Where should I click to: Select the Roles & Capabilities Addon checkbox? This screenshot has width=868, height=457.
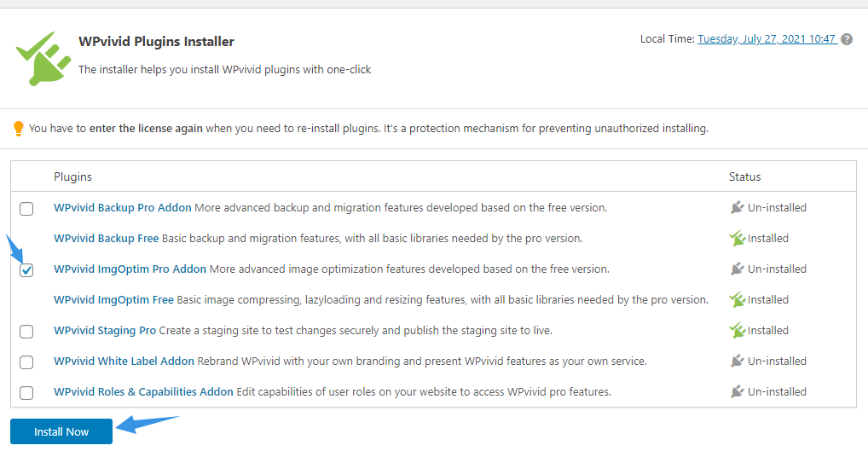[x=26, y=393]
